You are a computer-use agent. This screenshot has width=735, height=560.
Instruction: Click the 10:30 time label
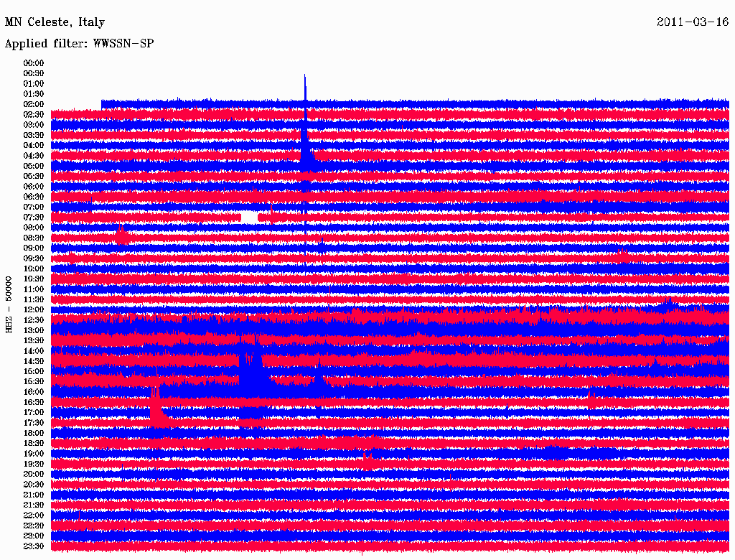[33, 279]
